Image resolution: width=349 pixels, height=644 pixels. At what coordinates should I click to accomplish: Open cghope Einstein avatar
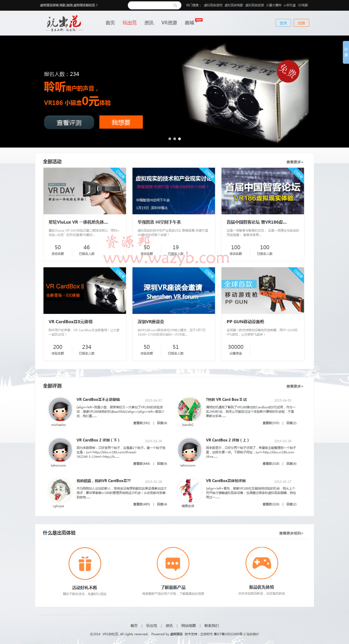click(60, 491)
